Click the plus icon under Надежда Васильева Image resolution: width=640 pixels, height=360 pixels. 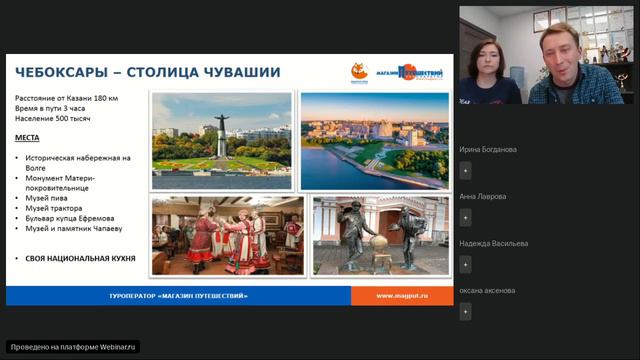[x=465, y=264]
